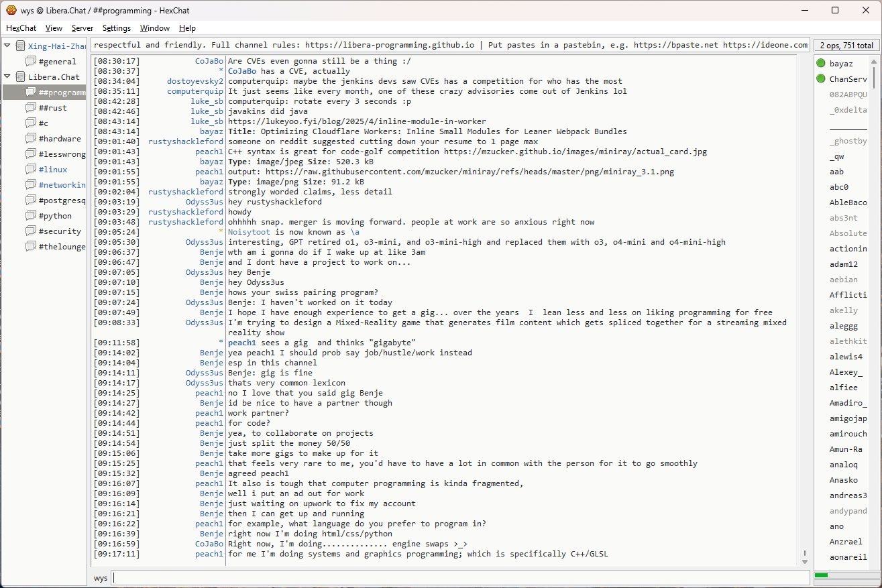This screenshot has width=882, height=588.
Task: Click the green op icon beside bayaz
Action: [x=821, y=64]
